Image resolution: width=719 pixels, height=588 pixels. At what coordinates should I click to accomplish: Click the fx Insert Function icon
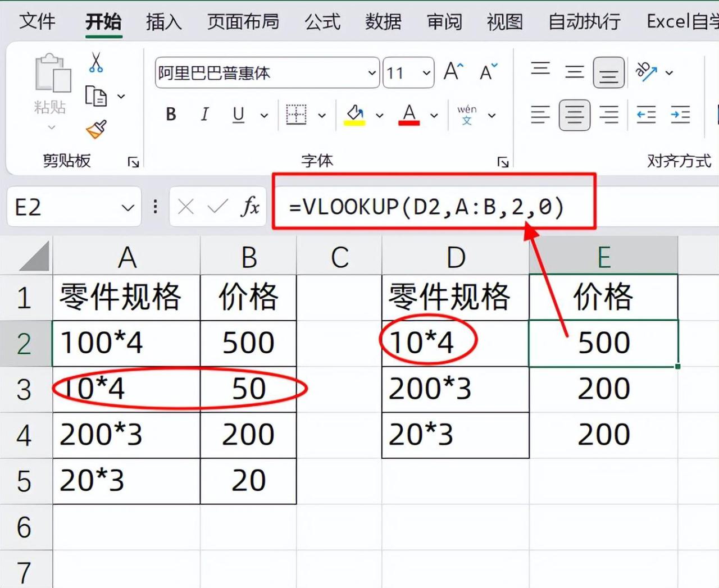coord(250,207)
